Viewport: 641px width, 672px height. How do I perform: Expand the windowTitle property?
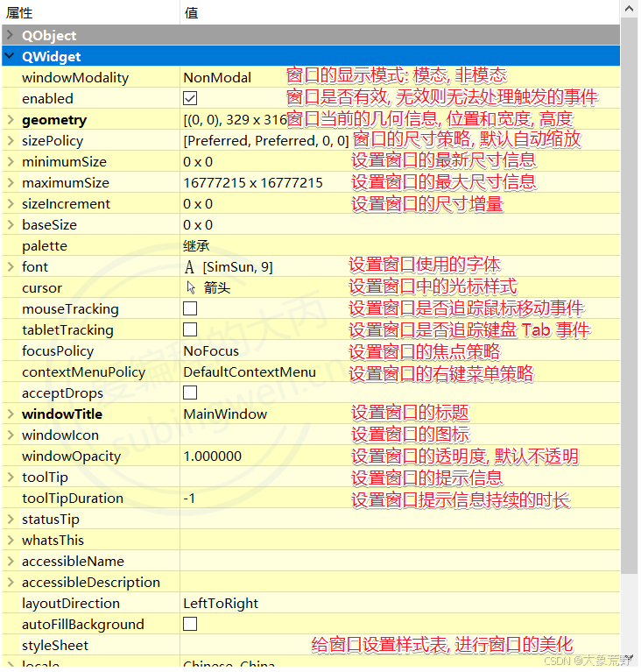[x=11, y=414]
